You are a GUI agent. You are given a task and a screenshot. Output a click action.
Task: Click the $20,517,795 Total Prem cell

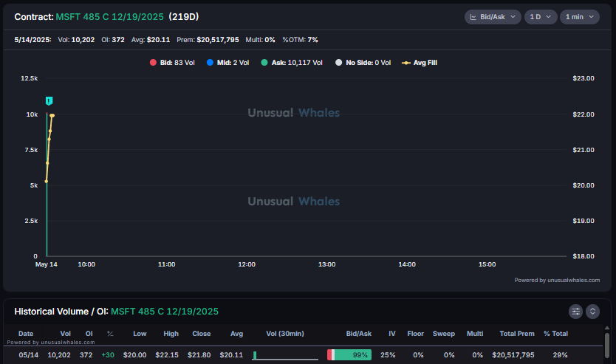point(513,355)
